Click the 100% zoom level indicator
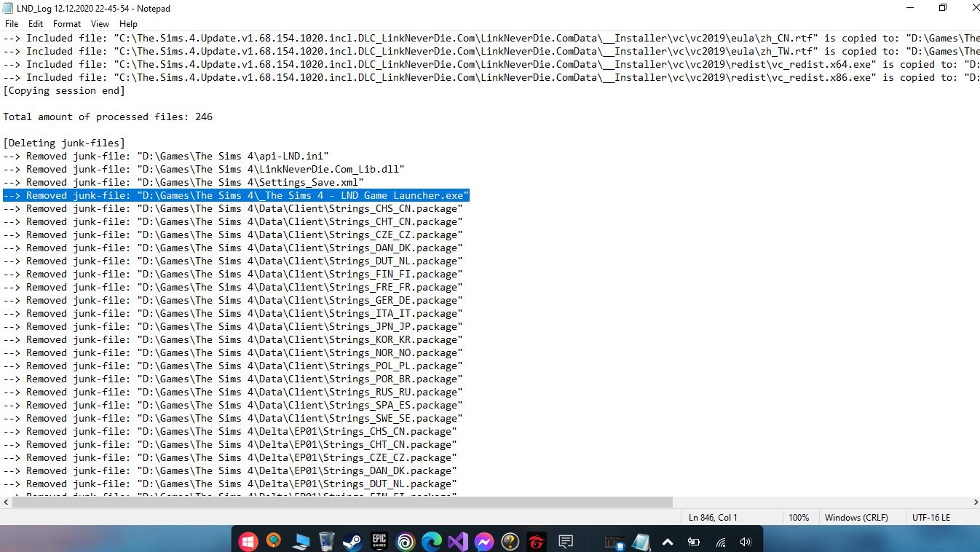 [799, 517]
